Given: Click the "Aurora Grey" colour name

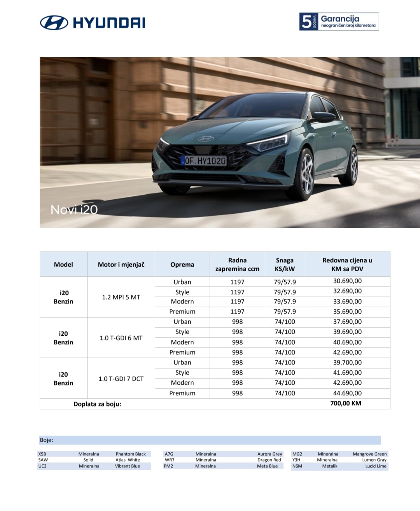Looking at the screenshot, I should (269, 454).
